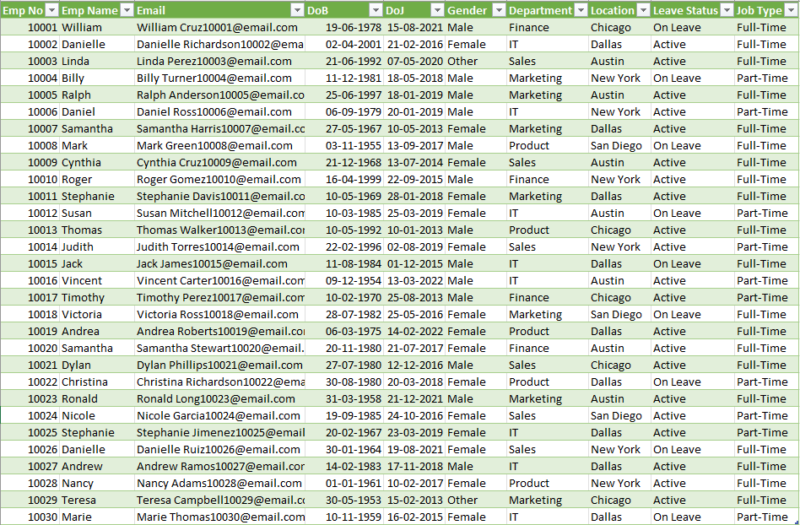The width and height of the screenshot is (800, 525).
Task: Select Teresa's Gender cell Other
Action: [x=476, y=499]
